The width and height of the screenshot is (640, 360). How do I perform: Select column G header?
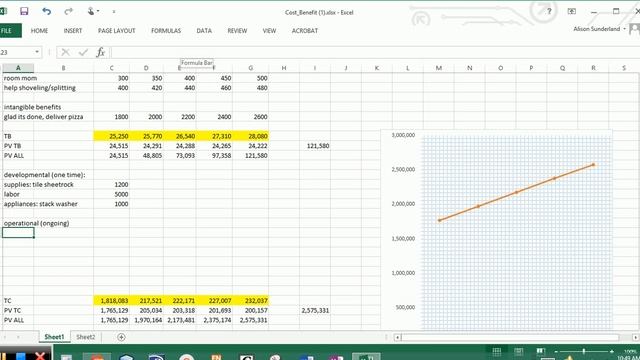[251, 68]
